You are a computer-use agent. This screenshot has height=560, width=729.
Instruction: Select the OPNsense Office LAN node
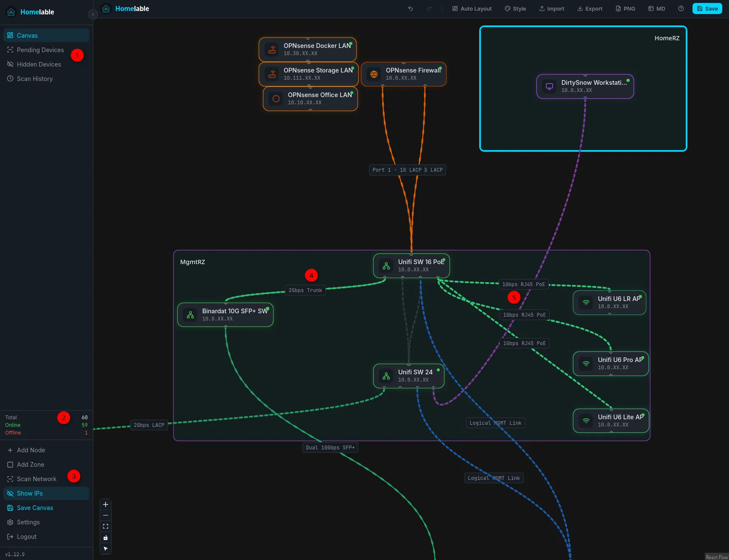tap(310, 99)
